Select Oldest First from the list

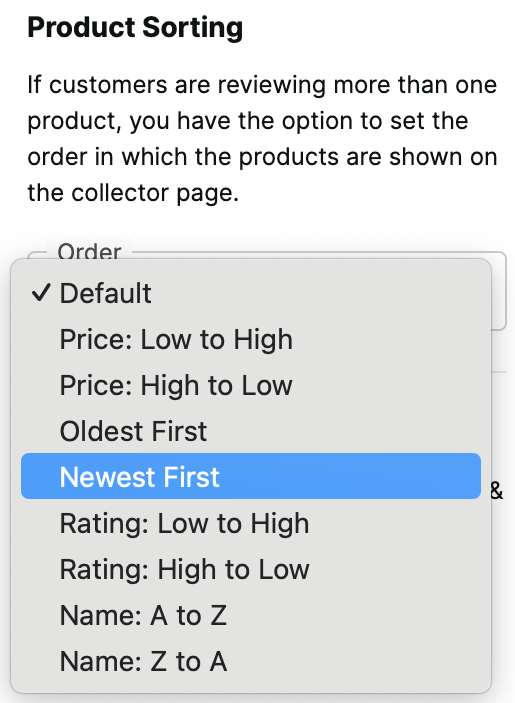click(x=251, y=431)
